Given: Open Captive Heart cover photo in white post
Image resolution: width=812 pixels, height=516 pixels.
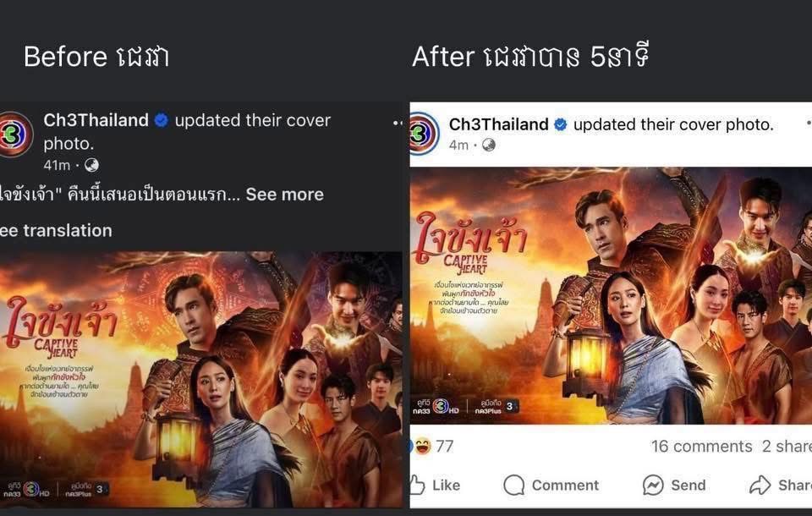Looking at the screenshot, I should pyautogui.click(x=611, y=296).
